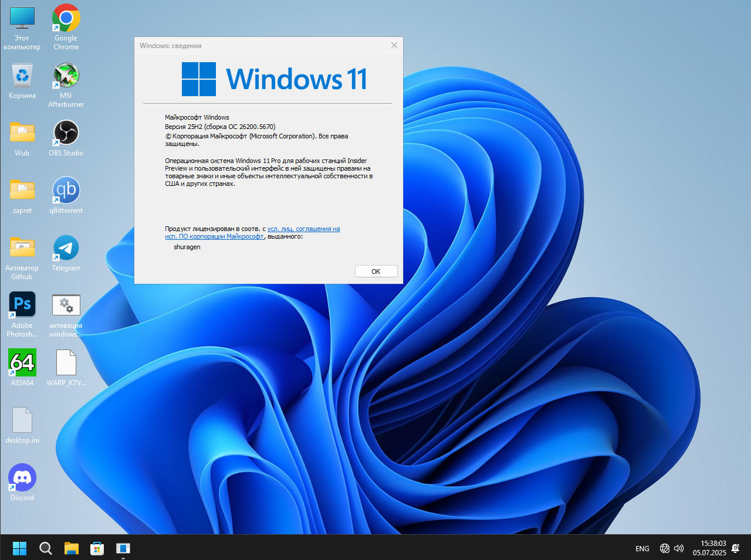This screenshot has height=560, width=751.
Task: Click OK in the Windows: сведения dialog
Action: [376, 271]
